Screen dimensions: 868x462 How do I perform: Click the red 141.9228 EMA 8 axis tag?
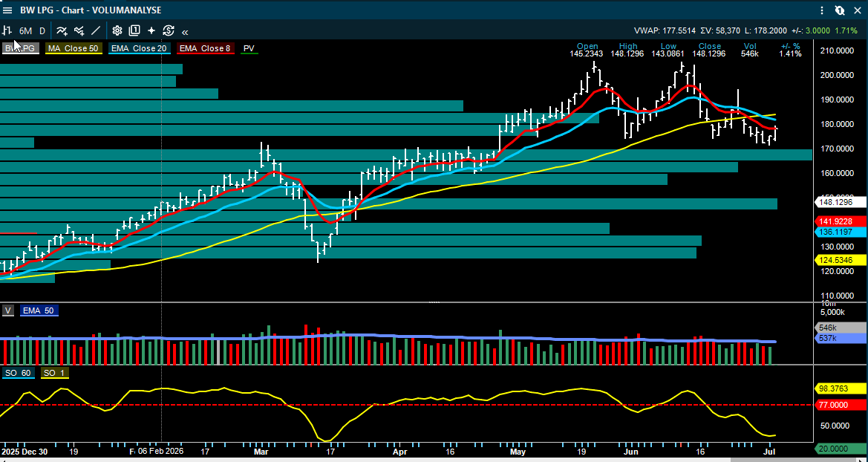841,221
